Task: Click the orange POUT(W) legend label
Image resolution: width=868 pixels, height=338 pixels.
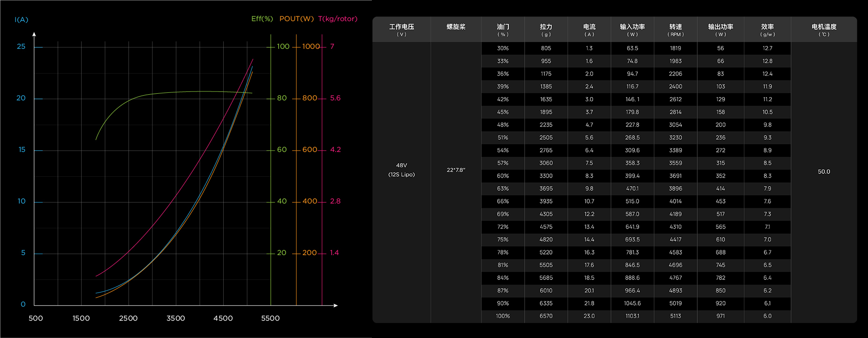Action: (x=296, y=19)
